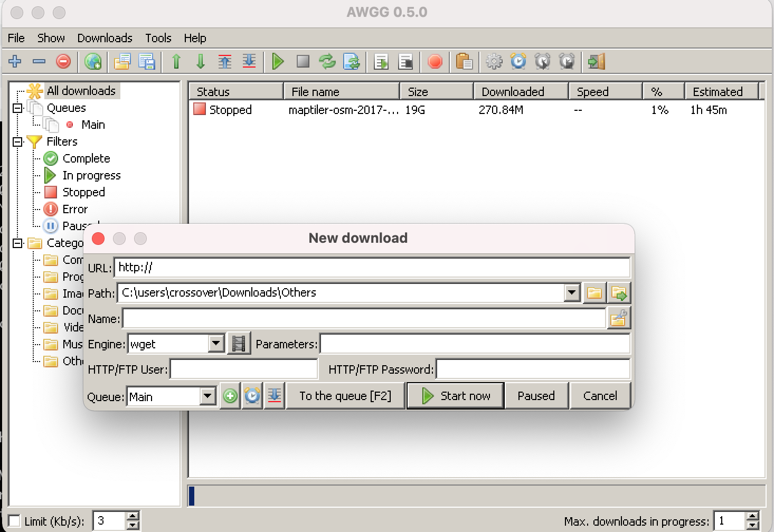Open the Downloads menu
The height and width of the screenshot is (532, 774).
(105, 38)
